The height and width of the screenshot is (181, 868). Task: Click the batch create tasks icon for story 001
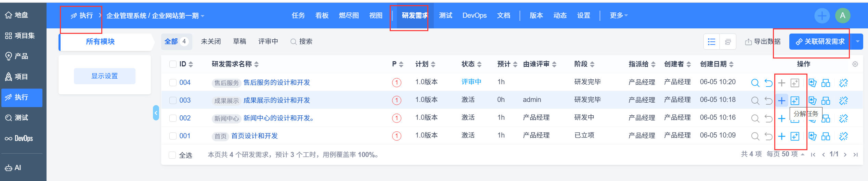pyautogui.click(x=795, y=136)
